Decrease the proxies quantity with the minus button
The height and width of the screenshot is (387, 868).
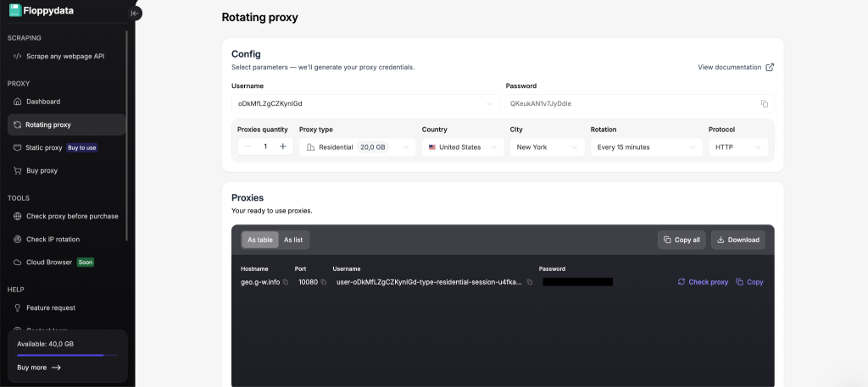[x=248, y=147]
